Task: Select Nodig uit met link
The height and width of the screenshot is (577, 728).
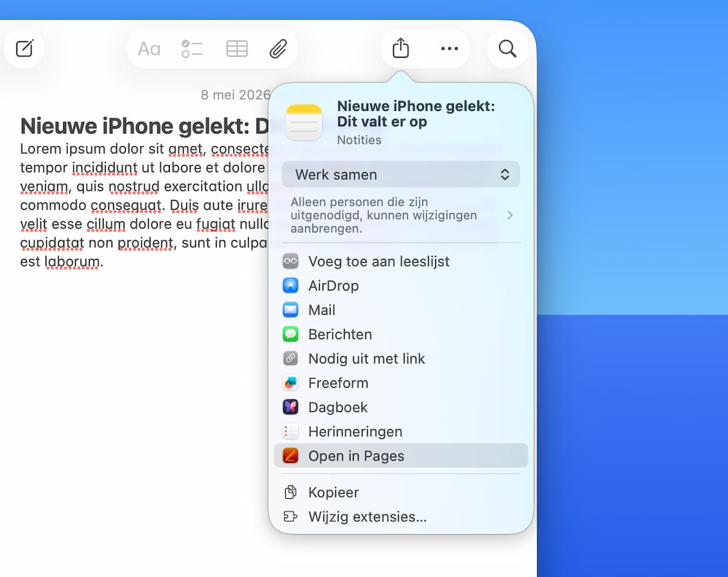Action: 400,359
